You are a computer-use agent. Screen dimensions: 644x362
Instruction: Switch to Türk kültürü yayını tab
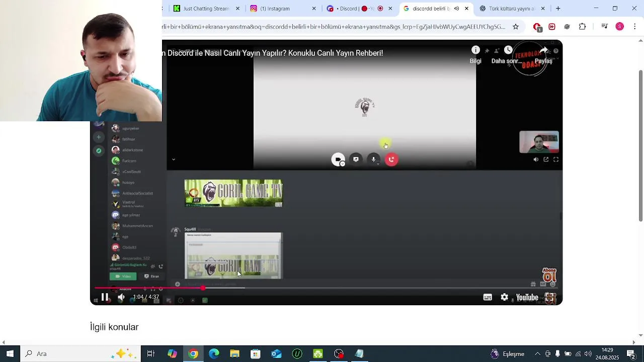pos(512,9)
